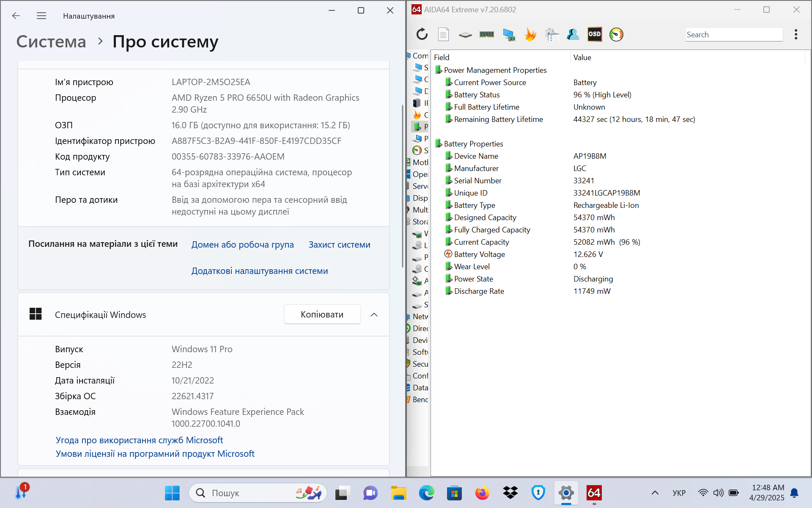The height and width of the screenshot is (508, 812).
Task: Select the Motherboard tree item in AIDA64
Action: 418,162
